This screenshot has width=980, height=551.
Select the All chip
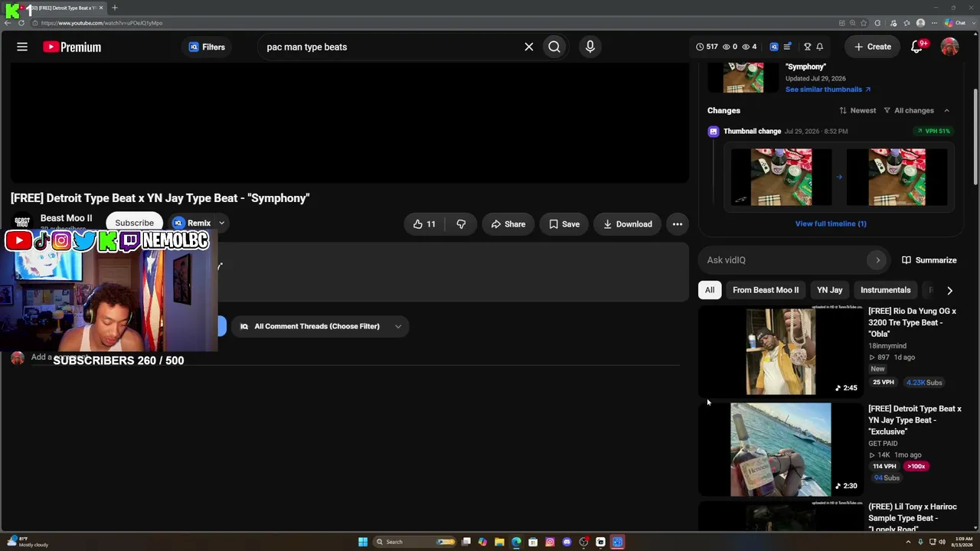(x=710, y=290)
